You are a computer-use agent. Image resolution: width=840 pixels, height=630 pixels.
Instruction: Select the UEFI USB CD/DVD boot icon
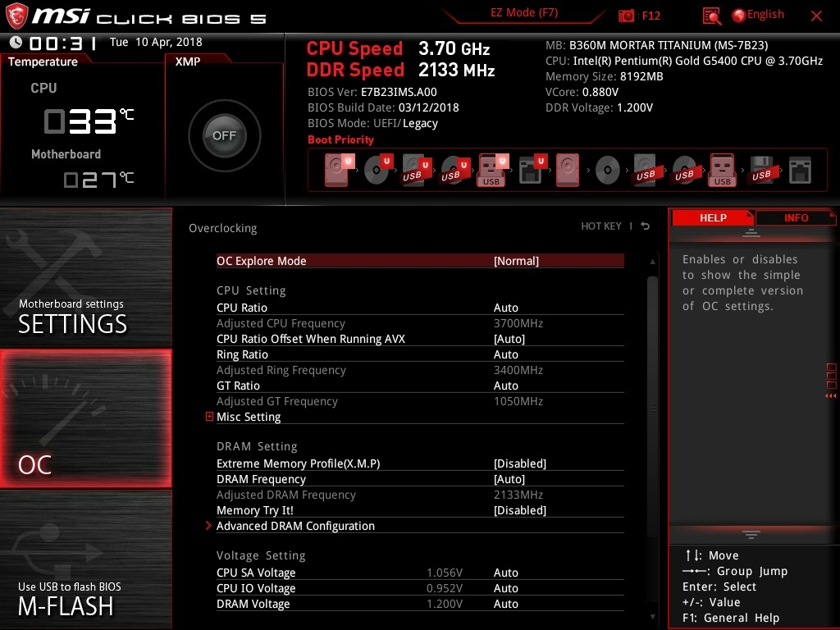tap(454, 171)
